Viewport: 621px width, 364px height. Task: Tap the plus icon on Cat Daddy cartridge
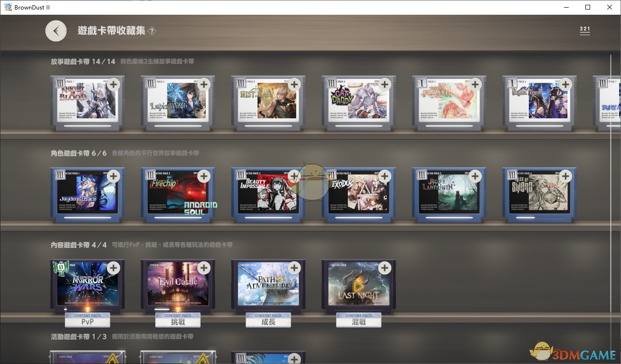tap(385, 85)
